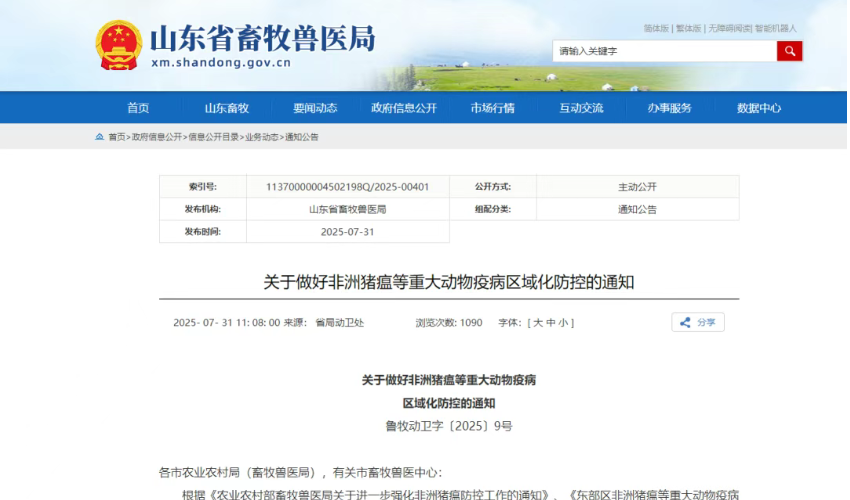Screen dimensions: 850x500
Task: Switch to 简体版 simplified Chinese
Action: (656, 28)
